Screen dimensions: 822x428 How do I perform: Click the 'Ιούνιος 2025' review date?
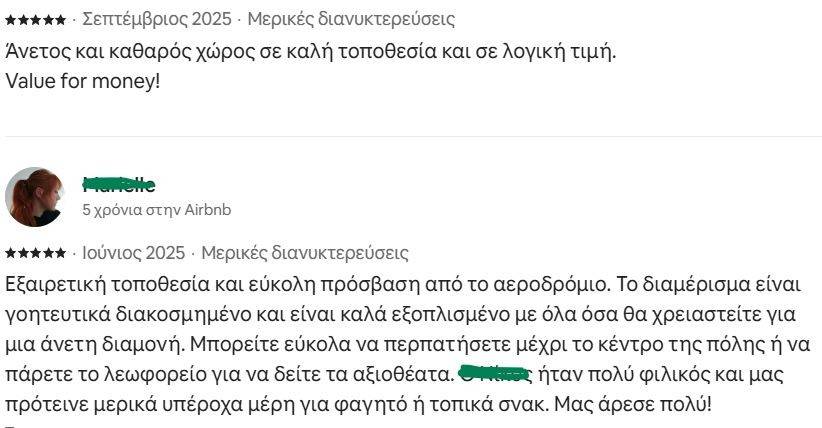[x=127, y=253]
